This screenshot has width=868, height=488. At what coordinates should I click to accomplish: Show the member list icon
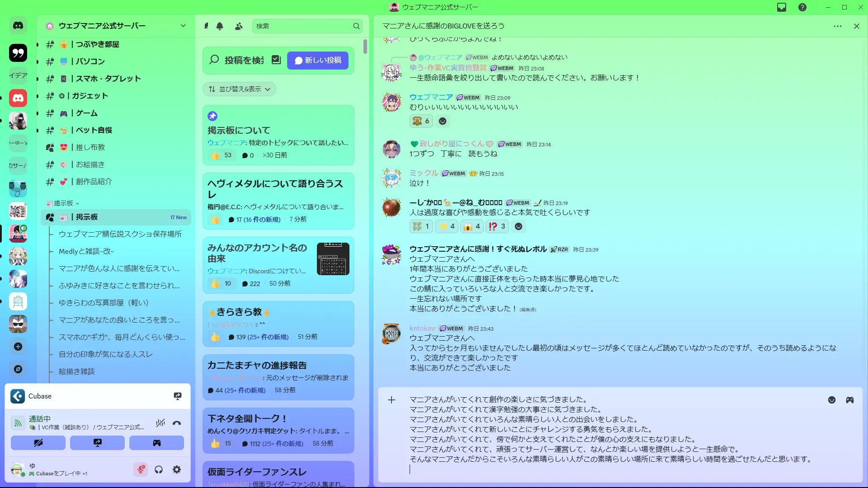pos(239,26)
